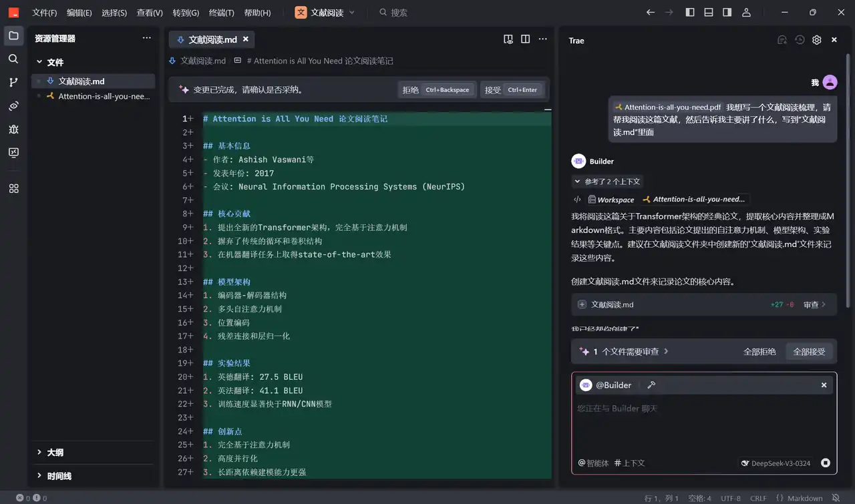The width and height of the screenshot is (855, 504).
Task: Collapse the 参考了 2 个上下文 list
Action: click(607, 182)
